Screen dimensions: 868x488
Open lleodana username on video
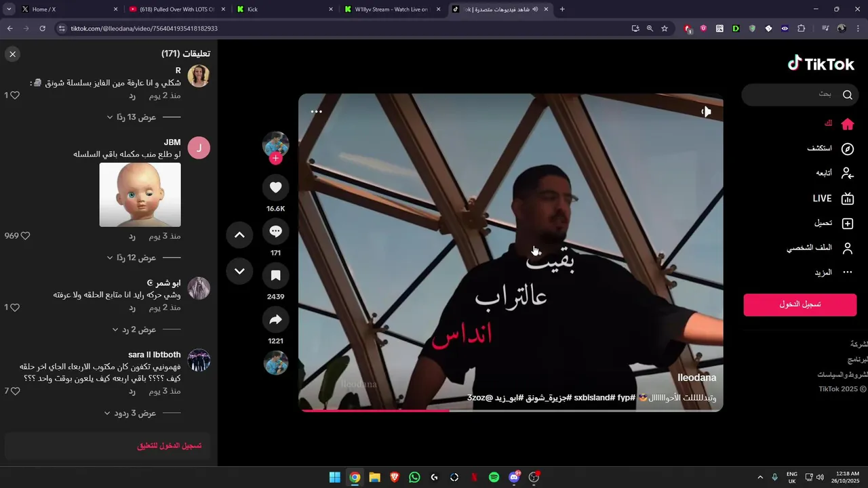[x=696, y=378]
